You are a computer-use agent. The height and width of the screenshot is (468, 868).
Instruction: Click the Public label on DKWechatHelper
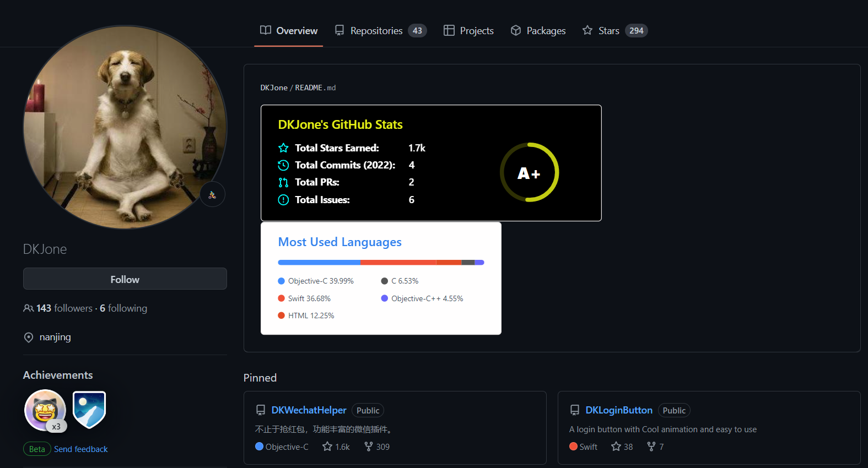(x=368, y=410)
